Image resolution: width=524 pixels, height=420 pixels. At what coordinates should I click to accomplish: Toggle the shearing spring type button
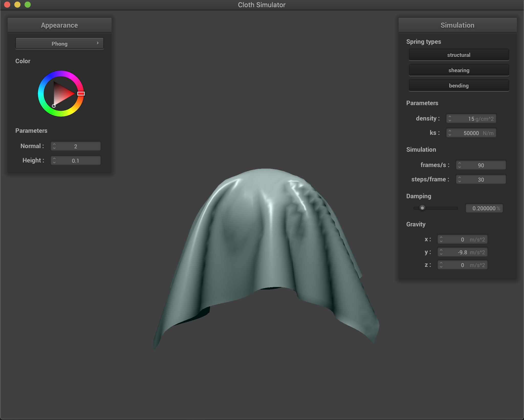pos(458,70)
